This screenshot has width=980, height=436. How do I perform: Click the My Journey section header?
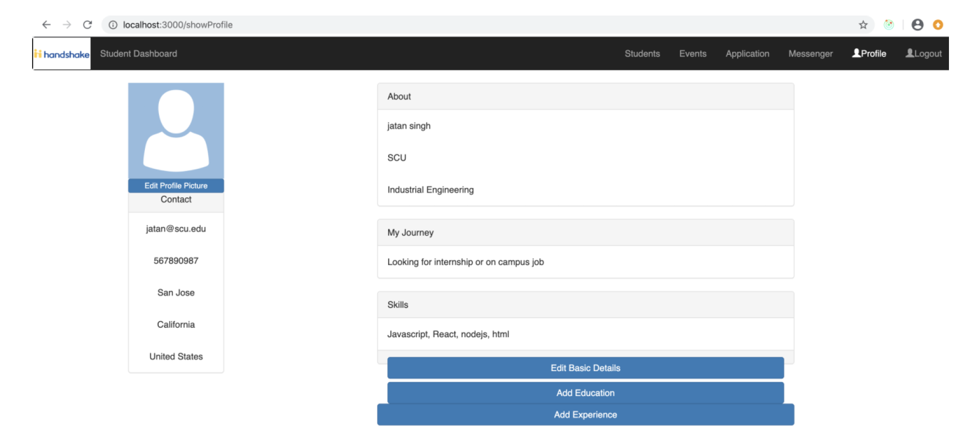tap(586, 232)
